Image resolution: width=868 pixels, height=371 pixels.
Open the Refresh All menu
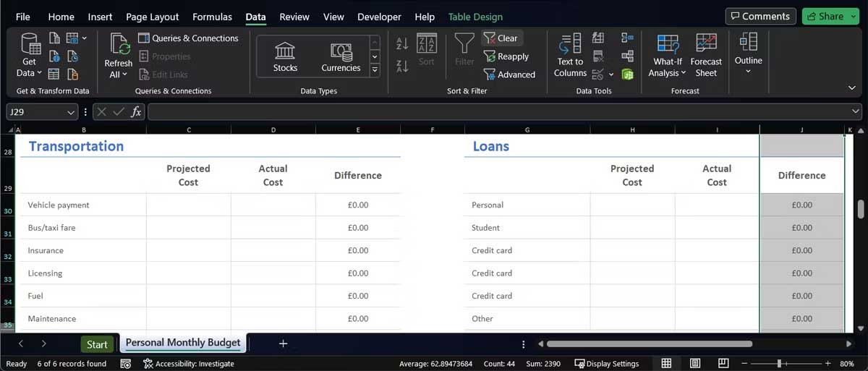118,56
